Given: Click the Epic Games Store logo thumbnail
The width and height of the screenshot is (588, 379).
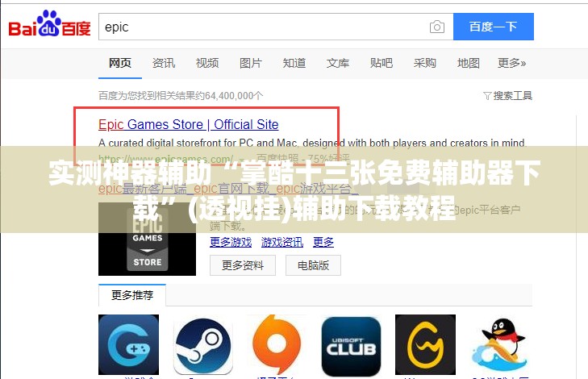Looking at the screenshot, I should [x=147, y=239].
